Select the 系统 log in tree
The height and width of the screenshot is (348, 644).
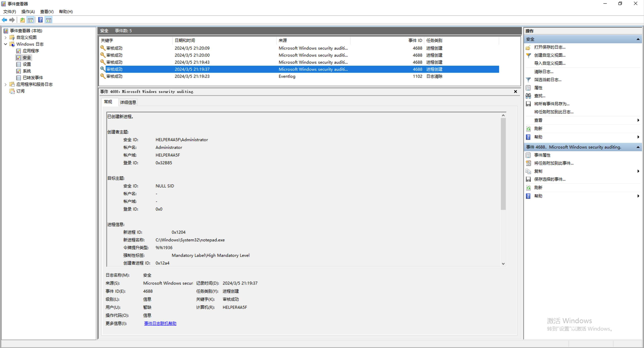click(x=27, y=71)
